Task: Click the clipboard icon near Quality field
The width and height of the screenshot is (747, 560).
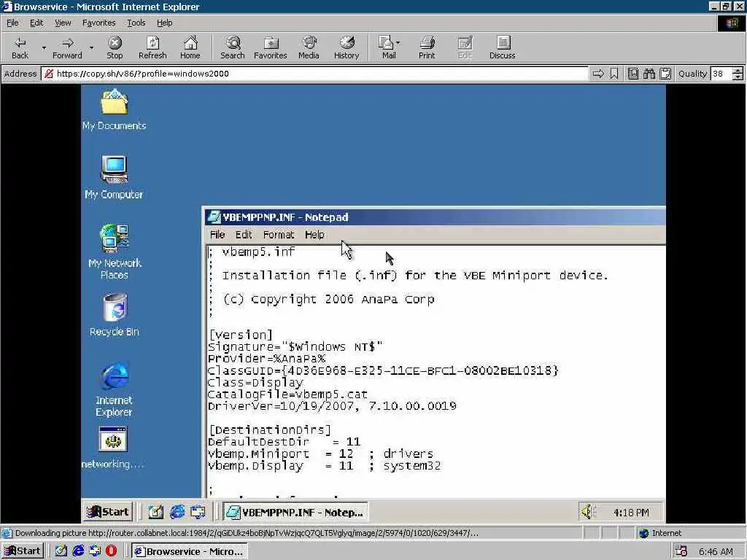Action: tap(665, 74)
